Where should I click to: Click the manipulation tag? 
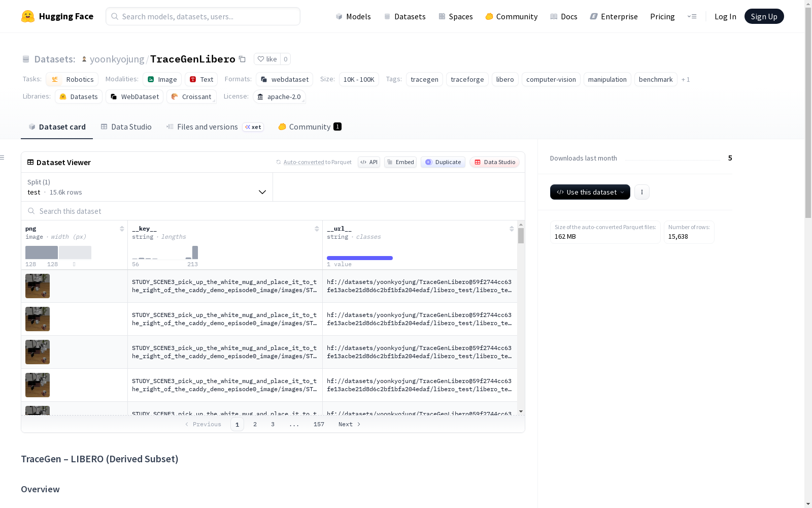607,79
